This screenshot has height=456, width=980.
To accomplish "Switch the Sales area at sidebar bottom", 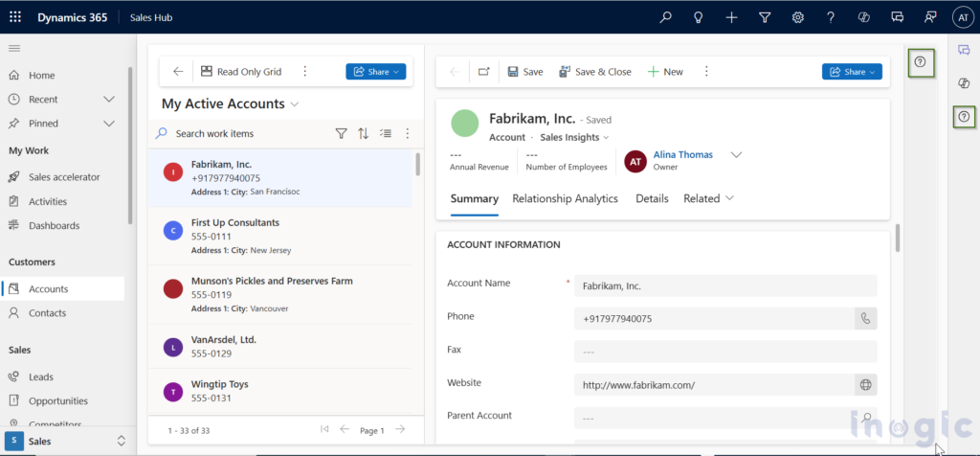I will click(x=66, y=441).
